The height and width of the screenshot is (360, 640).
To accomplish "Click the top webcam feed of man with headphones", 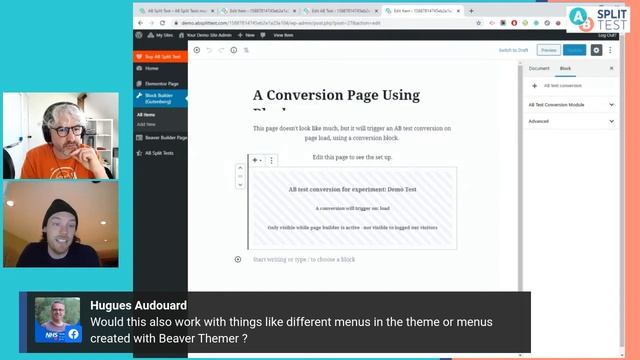I will [x=61, y=136].
